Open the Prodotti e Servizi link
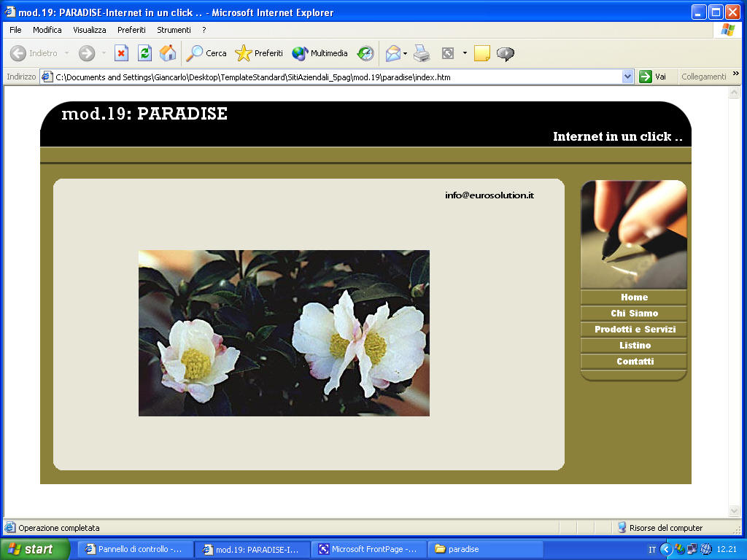Viewport: 747px width, 560px height. pyautogui.click(x=634, y=330)
